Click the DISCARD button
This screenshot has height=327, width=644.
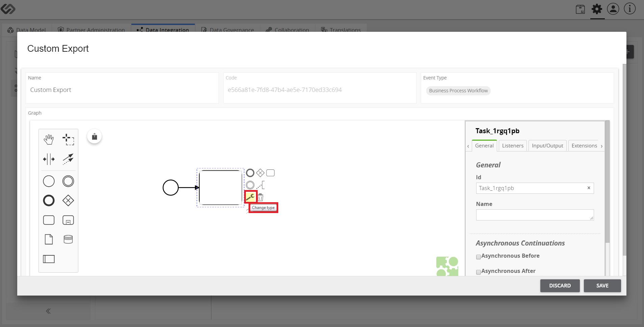(x=560, y=286)
